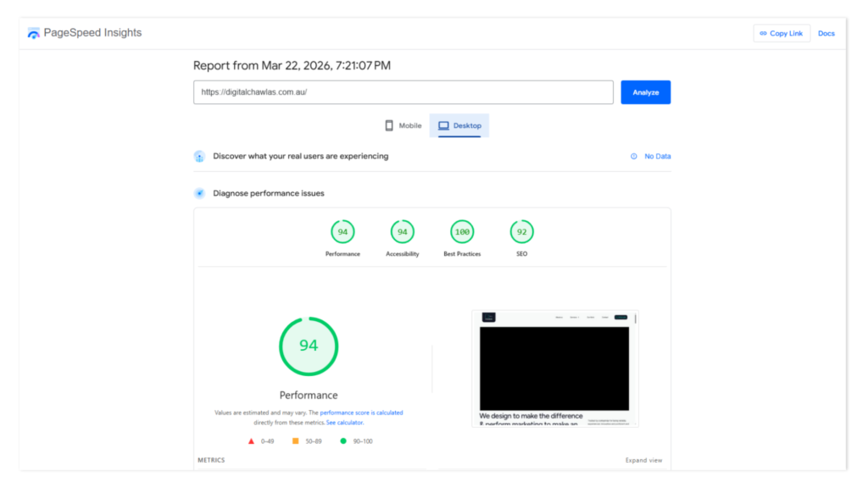Jump to Performance score gauge 94

342,232
